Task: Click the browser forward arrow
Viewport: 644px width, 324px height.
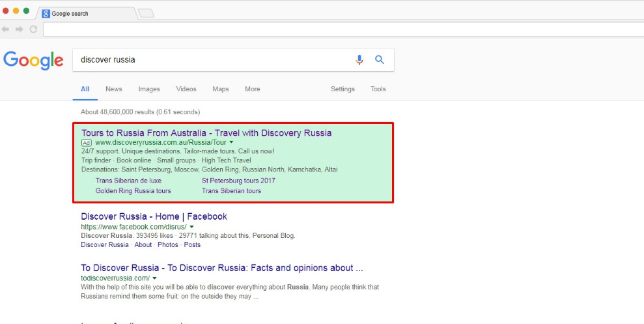Action: (20, 29)
